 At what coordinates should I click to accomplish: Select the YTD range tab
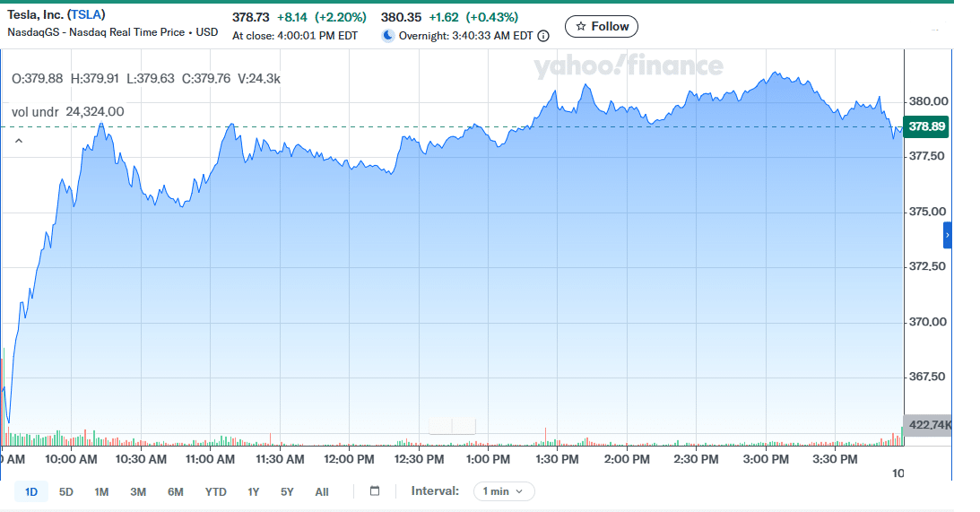(215, 492)
